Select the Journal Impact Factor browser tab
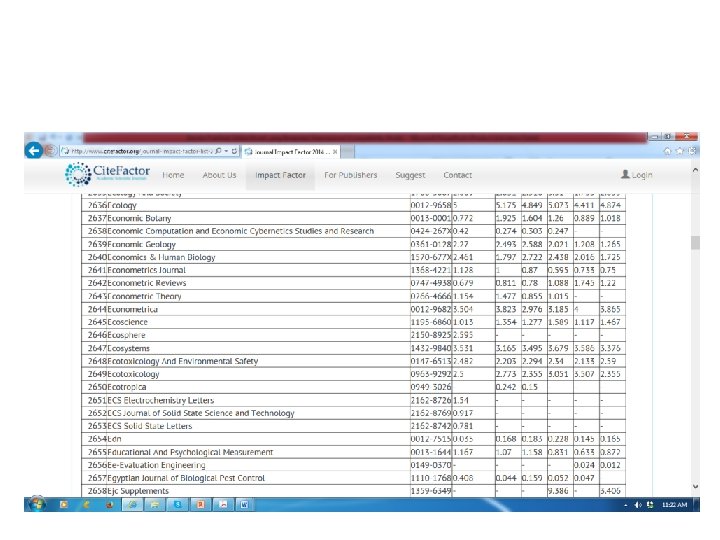 291,151
